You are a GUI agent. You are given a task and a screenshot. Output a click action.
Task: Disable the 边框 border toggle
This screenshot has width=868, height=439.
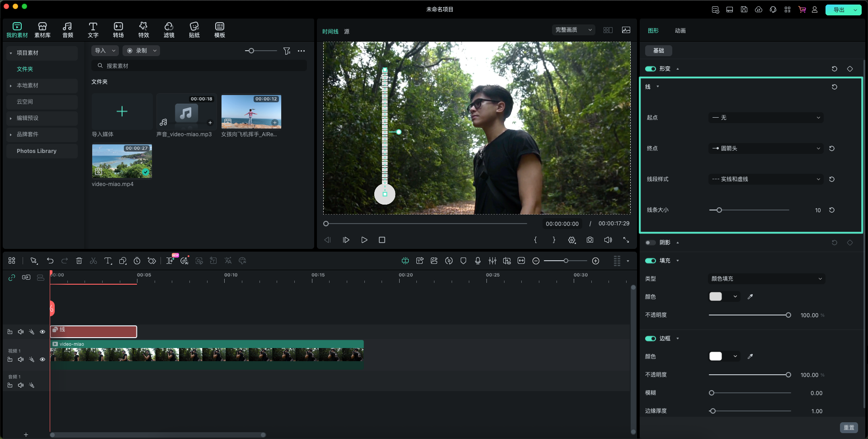coord(650,339)
